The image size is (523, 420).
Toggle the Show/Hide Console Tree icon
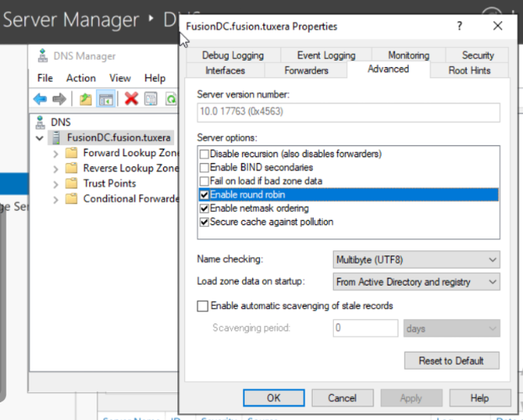(106, 99)
